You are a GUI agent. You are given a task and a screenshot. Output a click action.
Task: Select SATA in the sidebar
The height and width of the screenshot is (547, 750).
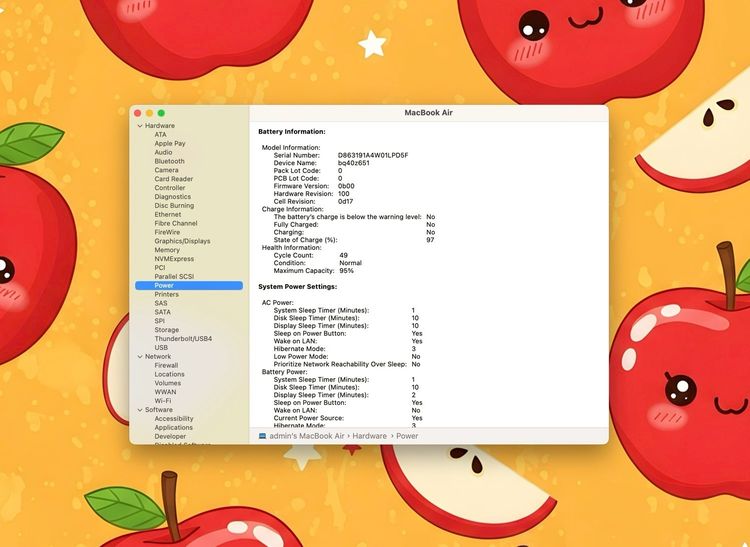(x=163, y=312)
